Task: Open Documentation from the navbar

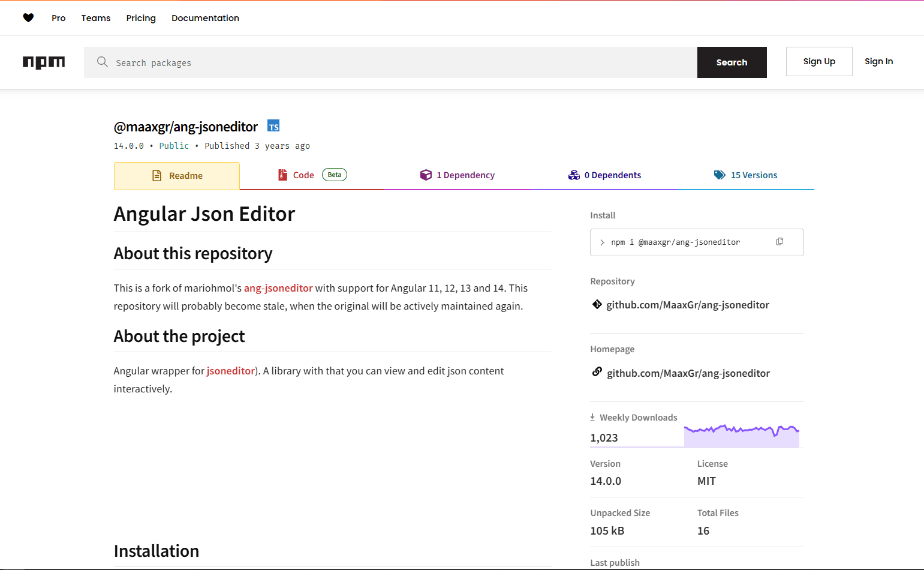Action: click(205, 18)
